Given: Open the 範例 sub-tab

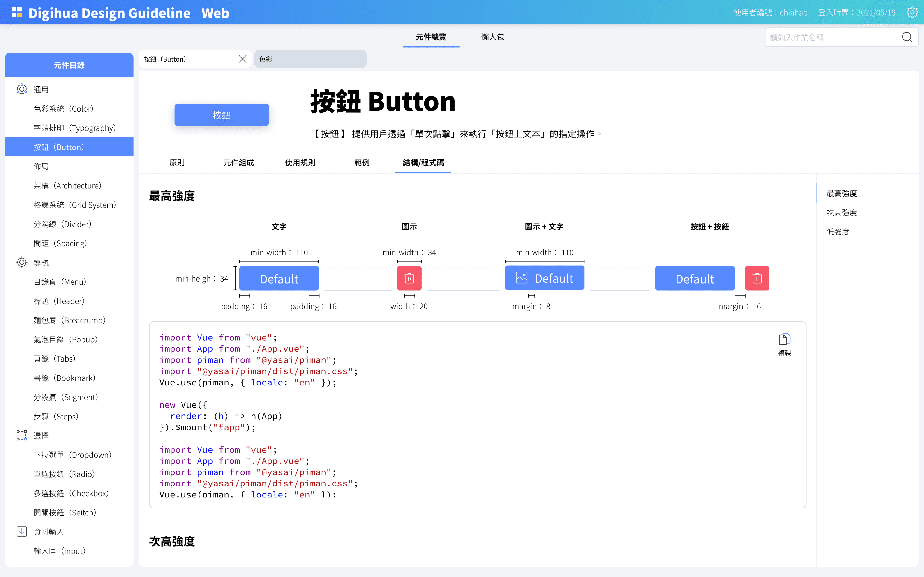Looking at the screenshot, I should pyautogui.click(x=362, y=163).
